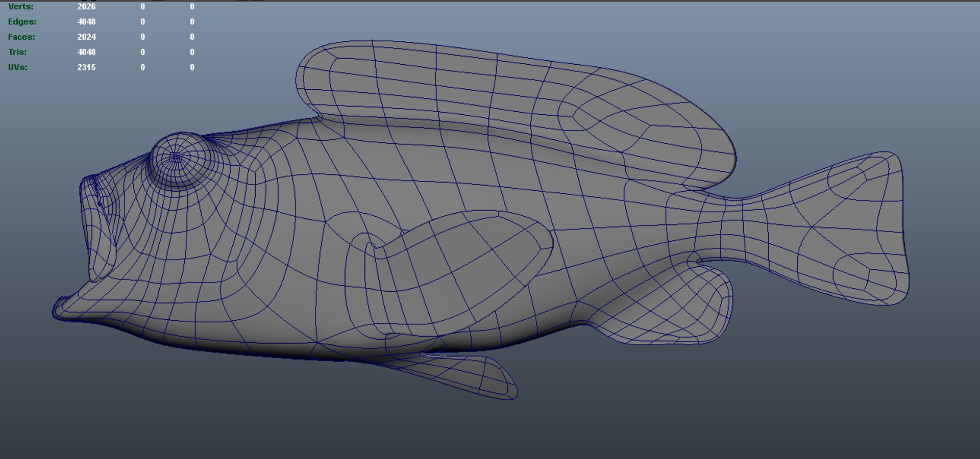Select the Verts count value 2026
This screenshot has height=459, width=980.
tap(86, 7)
